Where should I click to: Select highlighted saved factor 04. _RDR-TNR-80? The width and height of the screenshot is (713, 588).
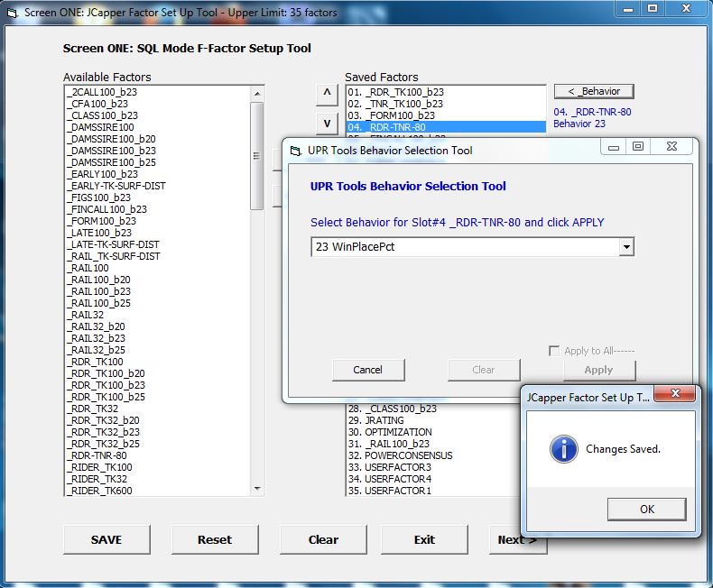pyautogui.click(x=446, y=127)
